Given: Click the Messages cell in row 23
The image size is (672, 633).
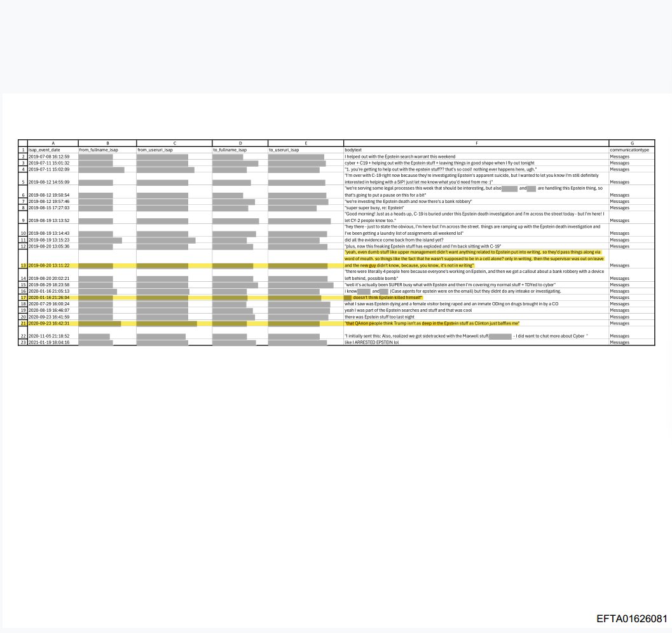Looking at the screenshot, I should point(632,342).
